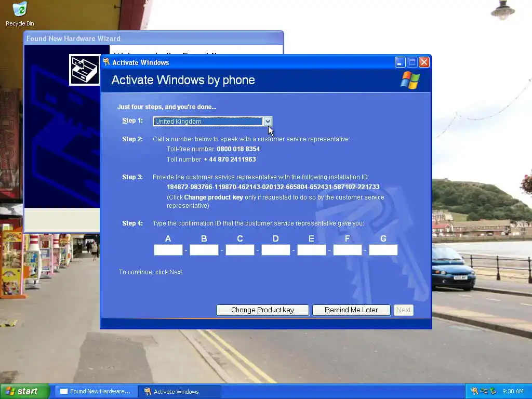Click confirmation ID field C

(x=240, y=250)
